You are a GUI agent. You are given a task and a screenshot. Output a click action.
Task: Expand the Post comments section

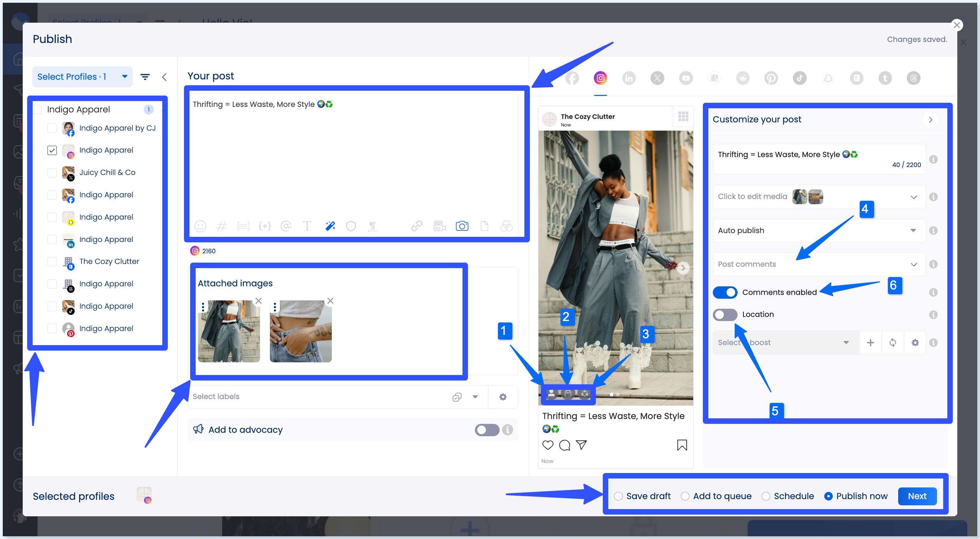(x=914, y=264)
